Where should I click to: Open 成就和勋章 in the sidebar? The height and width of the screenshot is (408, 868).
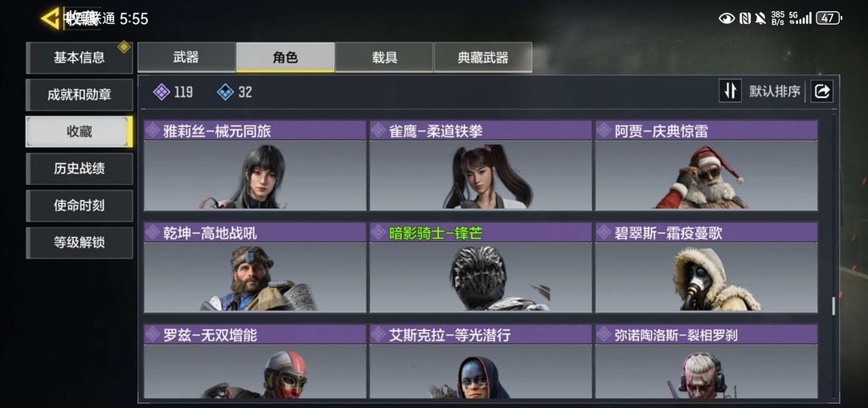point(79,95)
